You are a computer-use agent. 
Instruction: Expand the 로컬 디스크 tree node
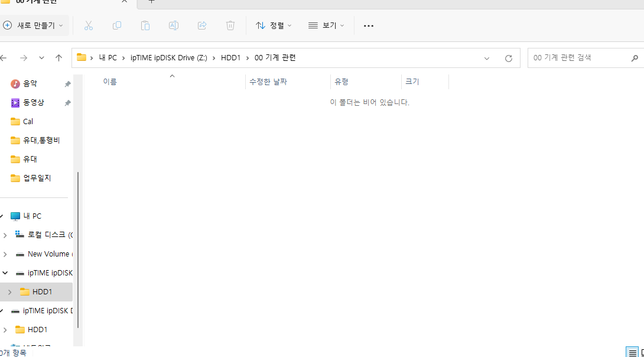(x=5, y=235)
